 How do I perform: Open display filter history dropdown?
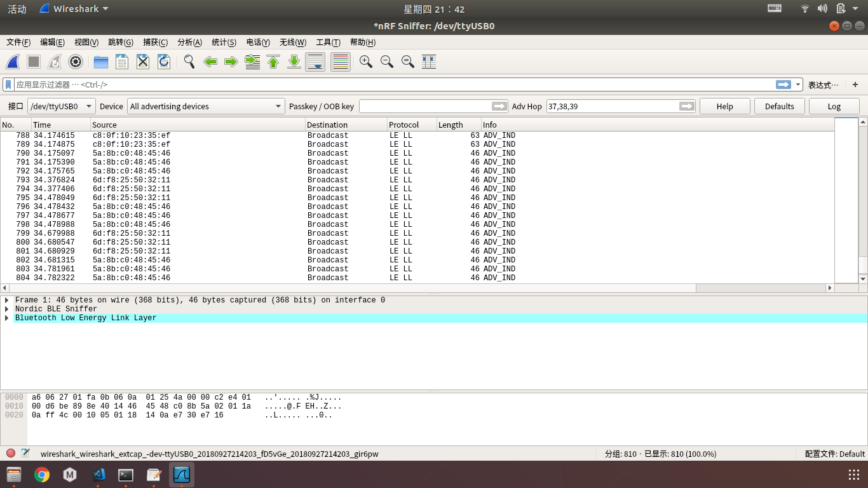(798, 85)
